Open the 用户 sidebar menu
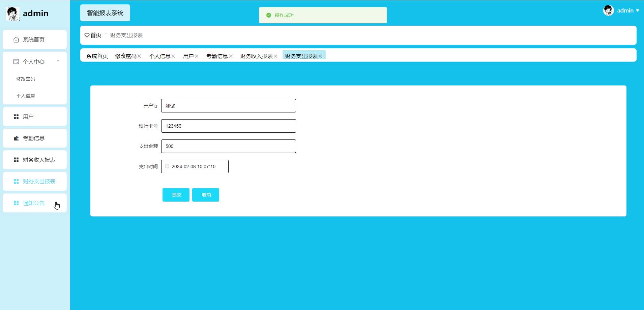 click(35, 117)
